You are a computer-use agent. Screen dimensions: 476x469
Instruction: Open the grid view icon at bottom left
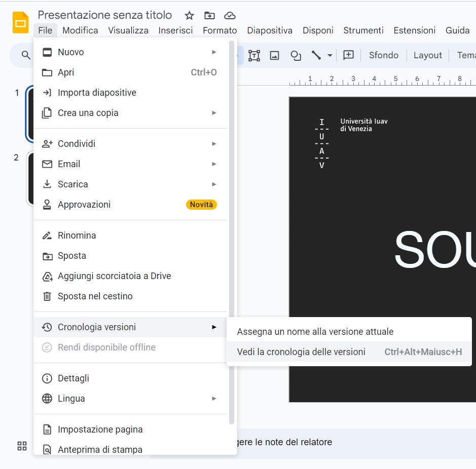click(x=22, y=446)
